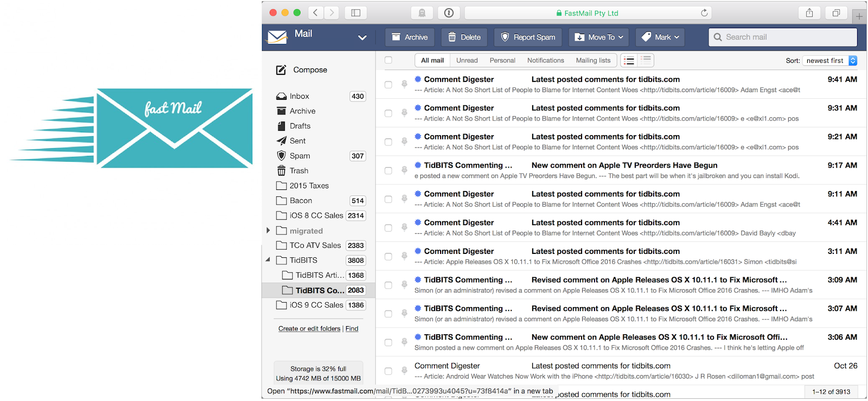Open the Move To dropdown

pos(598,37)
